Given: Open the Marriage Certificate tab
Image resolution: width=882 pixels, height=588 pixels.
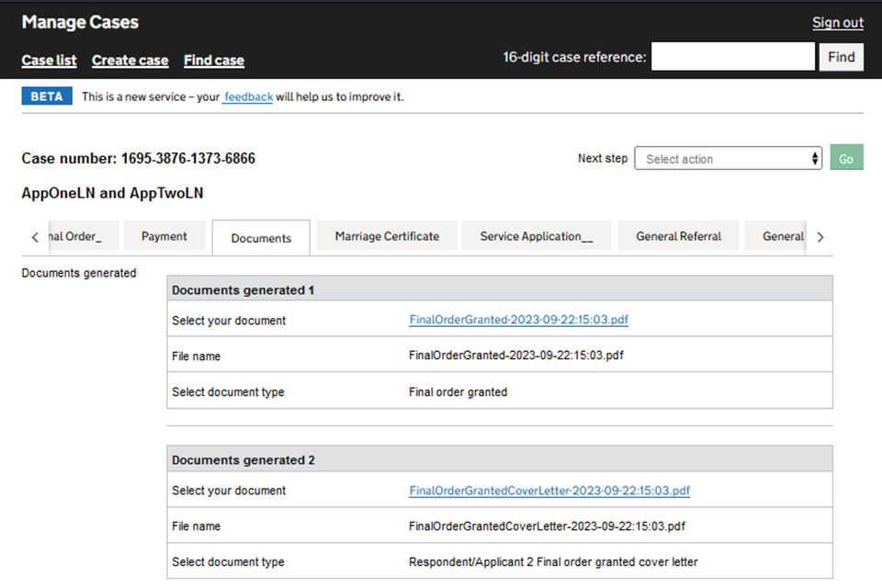Looking at the screenshot, I should pos(387,236).
